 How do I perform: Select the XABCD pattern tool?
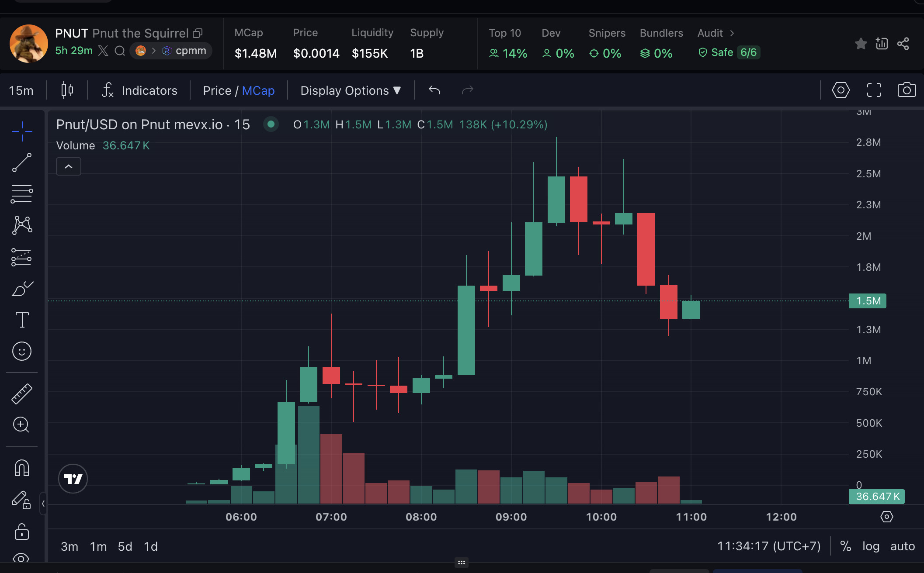(22, 225)
